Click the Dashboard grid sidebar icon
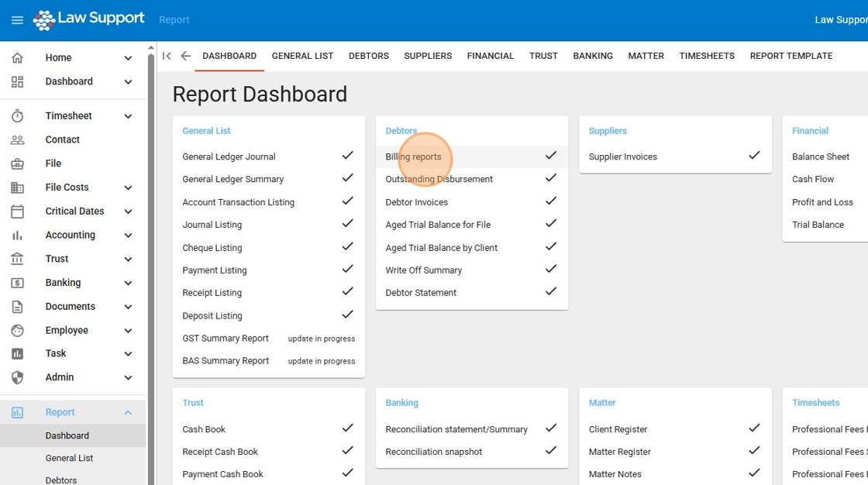This screenshot has width=868, height=485. (17, 81)
